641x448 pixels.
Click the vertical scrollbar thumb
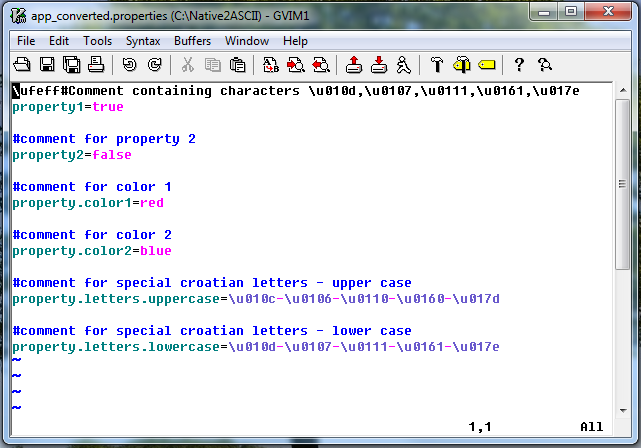coord(622,184)
